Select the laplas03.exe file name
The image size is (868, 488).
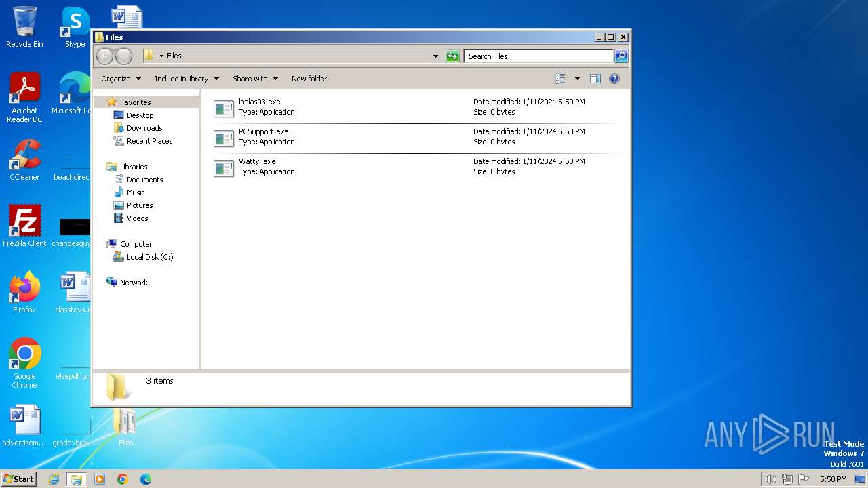click(259, 102)
